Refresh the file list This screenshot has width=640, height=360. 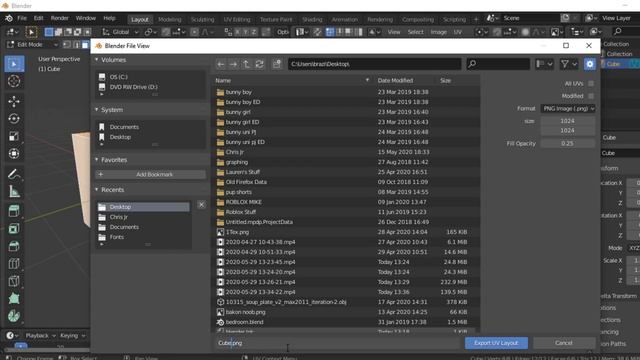(x=259, y=64)
